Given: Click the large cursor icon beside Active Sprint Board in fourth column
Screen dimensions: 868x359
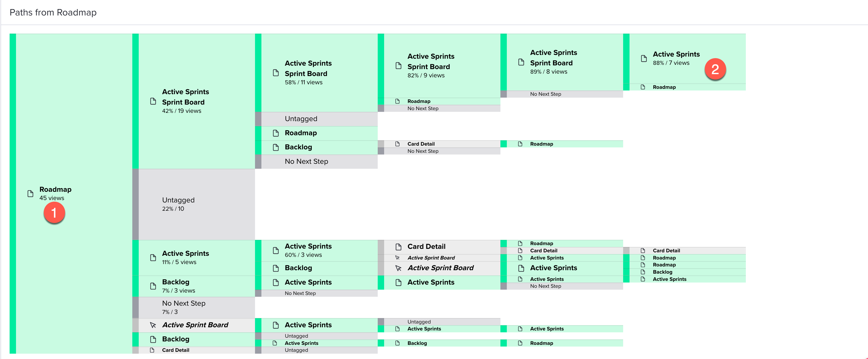Looking at the screenshot, I should (x=398, y=268).
